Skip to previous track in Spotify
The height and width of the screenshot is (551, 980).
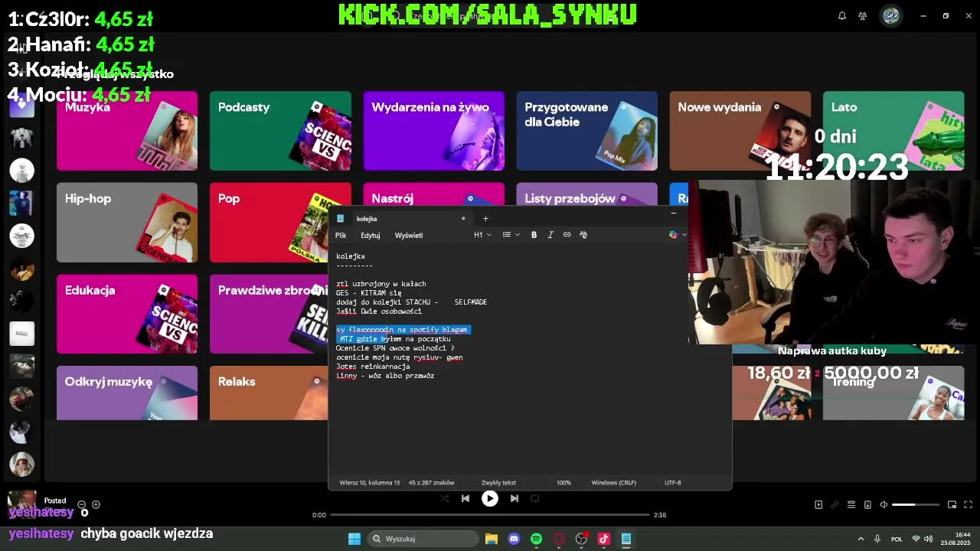point(465,498)
